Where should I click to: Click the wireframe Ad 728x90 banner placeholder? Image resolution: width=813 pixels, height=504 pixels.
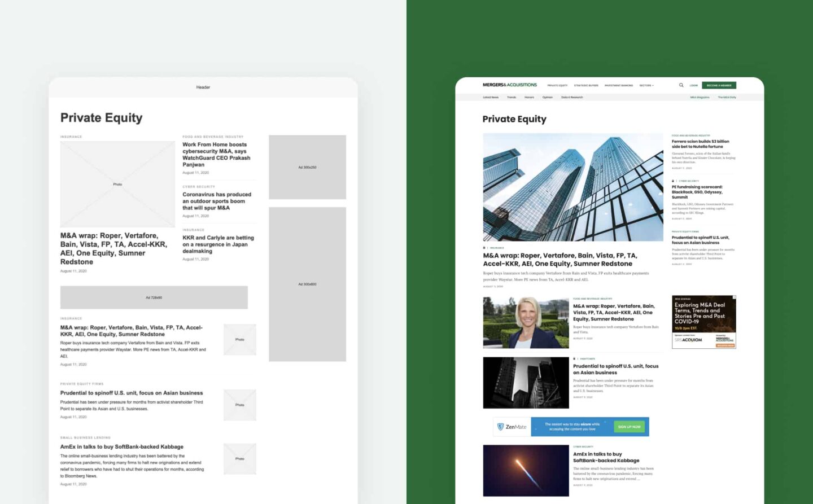pyautogui.click(x=154, y=297)
